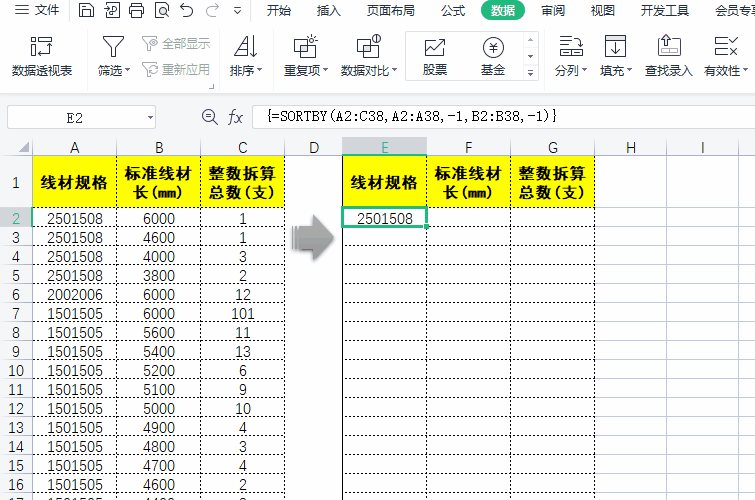Click cell B13 with value 4900

tap(158, 427)
